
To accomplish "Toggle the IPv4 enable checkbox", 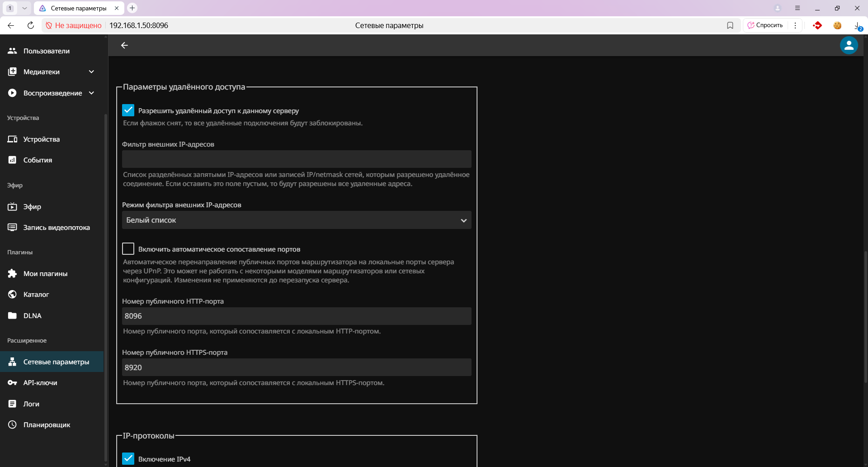I will pyautogui.click(x=128, y=459).
